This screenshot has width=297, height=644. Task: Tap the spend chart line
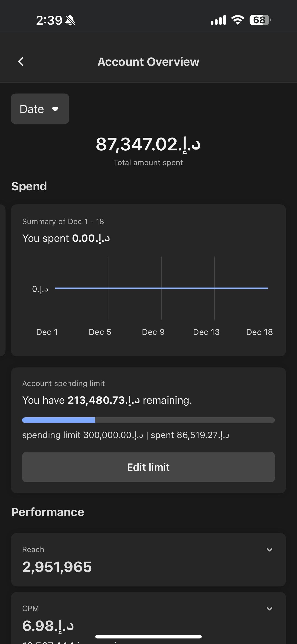pos(161,288)
